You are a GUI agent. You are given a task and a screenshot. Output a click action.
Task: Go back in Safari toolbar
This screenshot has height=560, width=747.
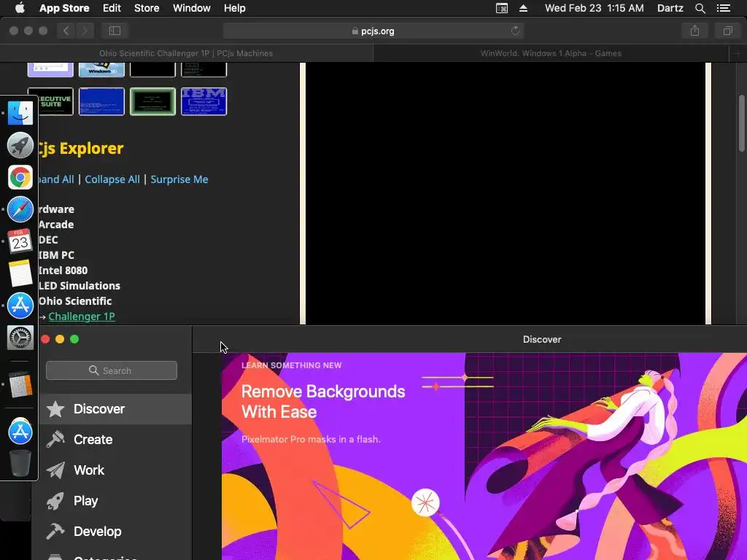click(66, 31)
